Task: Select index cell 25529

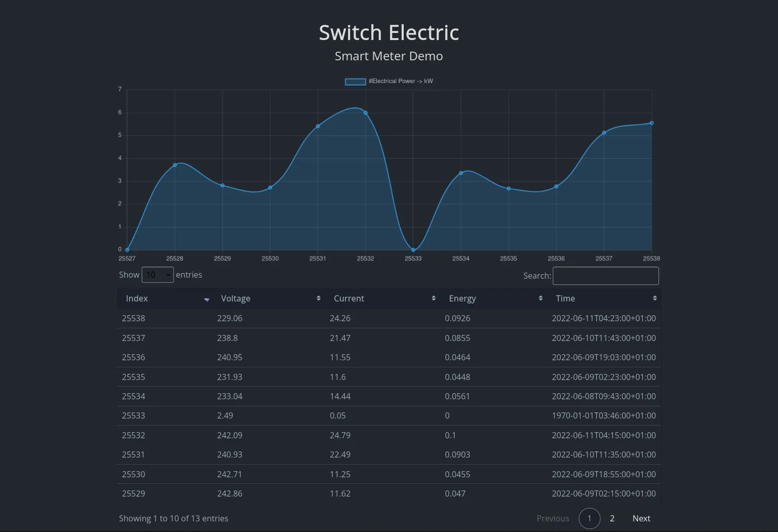Action: 134,493
